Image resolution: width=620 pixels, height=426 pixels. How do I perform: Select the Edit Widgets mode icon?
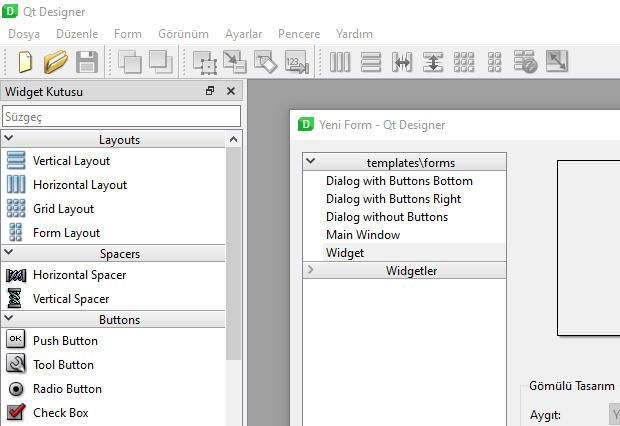pos(205,62)
